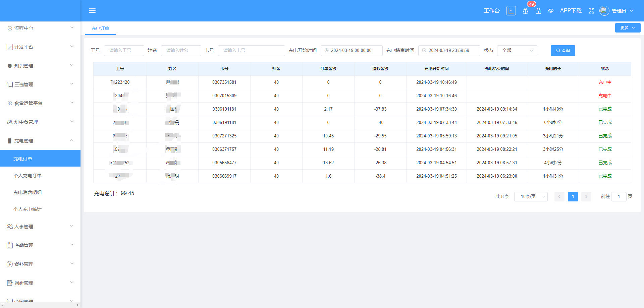Expand 调研管理 menu

[40, 283]
